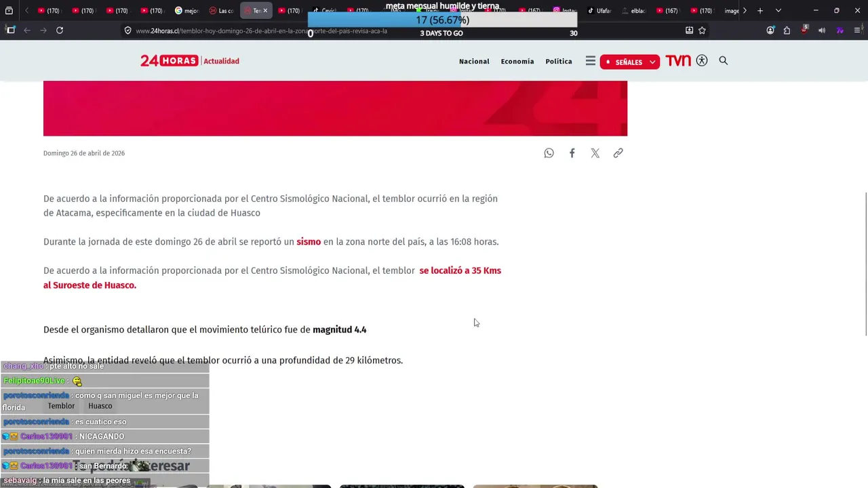Viewport: 868px width, 488px height.
Task: Share the article on X
Action: coord(595,153)
